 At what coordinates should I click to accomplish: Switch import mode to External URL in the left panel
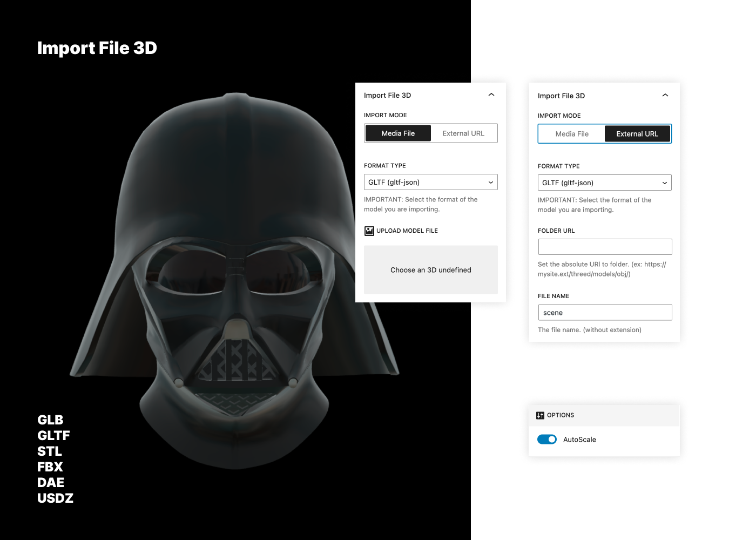point(463,133)
